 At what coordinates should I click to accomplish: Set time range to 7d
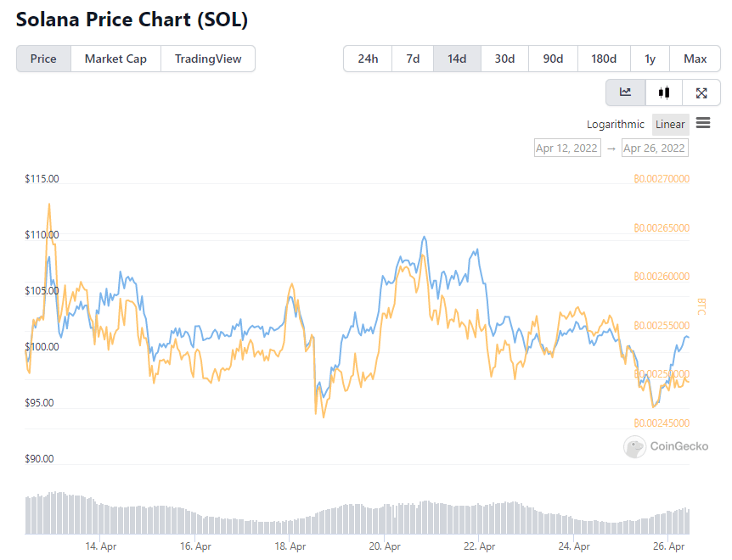pyautogui.click(x=413, y=59)
